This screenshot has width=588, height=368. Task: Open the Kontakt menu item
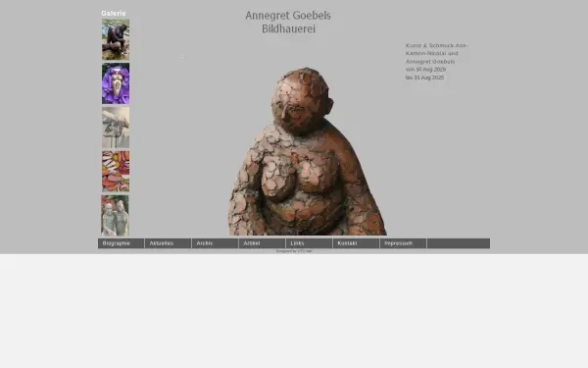coord(357,243)
